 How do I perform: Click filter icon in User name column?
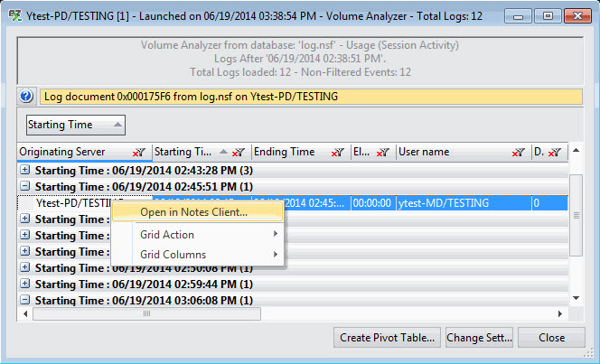pyautogui.click(x=518, y=153)
